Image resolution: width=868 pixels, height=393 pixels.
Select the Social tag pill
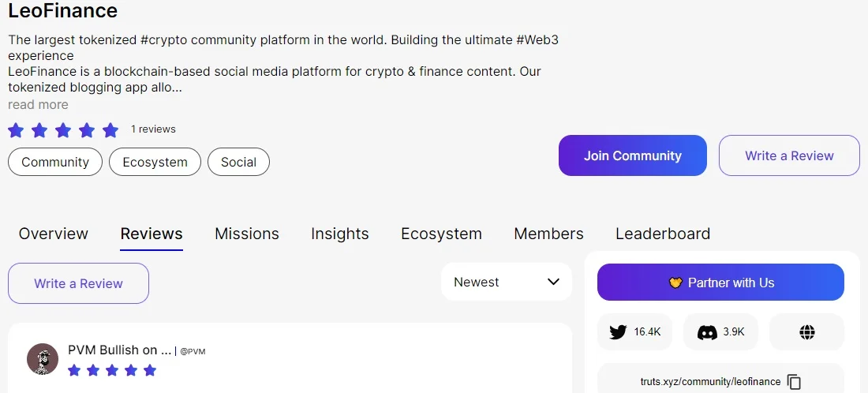(x=238, y=163)
